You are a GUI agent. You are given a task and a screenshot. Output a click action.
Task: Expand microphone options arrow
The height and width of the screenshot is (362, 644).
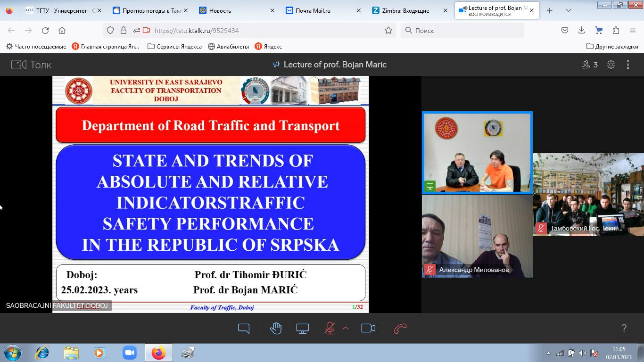coord(346,328)
